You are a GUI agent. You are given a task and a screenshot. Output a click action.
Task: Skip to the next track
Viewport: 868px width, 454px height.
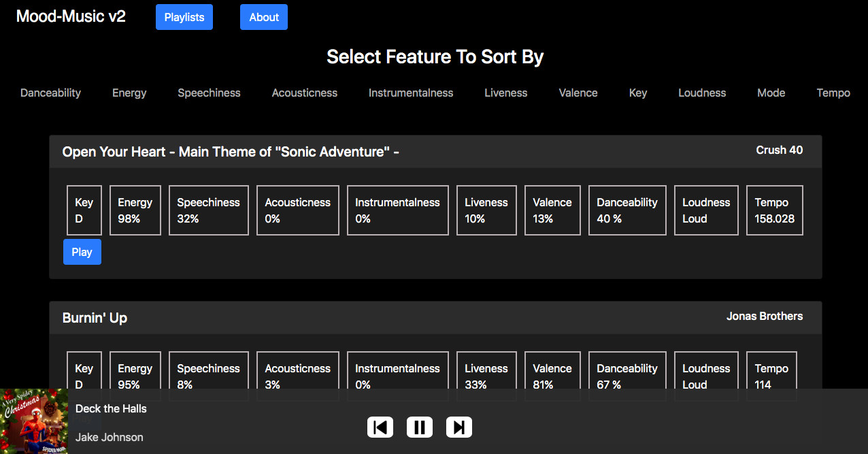coord(459,427)
